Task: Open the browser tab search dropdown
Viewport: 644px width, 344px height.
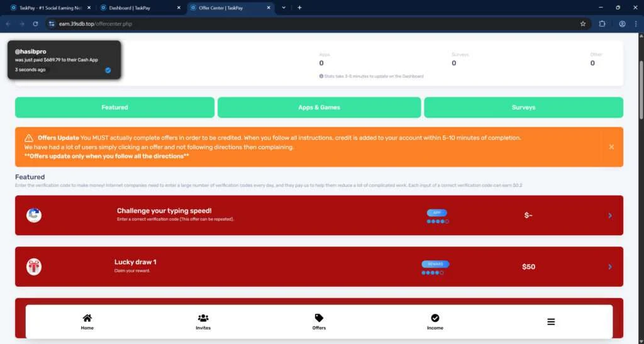Action: (284, 8)
